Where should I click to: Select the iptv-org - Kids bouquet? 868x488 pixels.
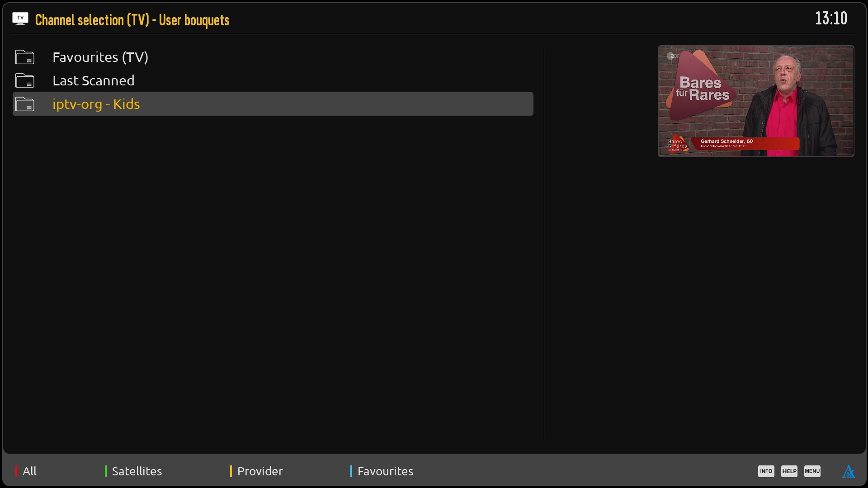(x=273, y=104)
